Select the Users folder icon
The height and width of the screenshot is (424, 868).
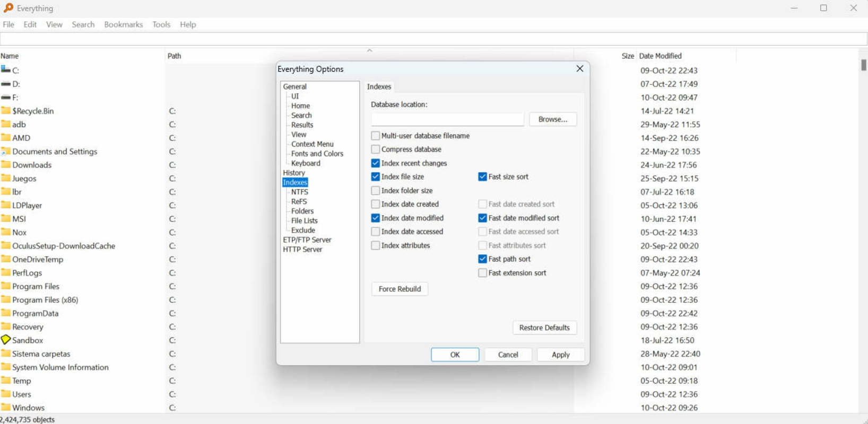[6, 394]
